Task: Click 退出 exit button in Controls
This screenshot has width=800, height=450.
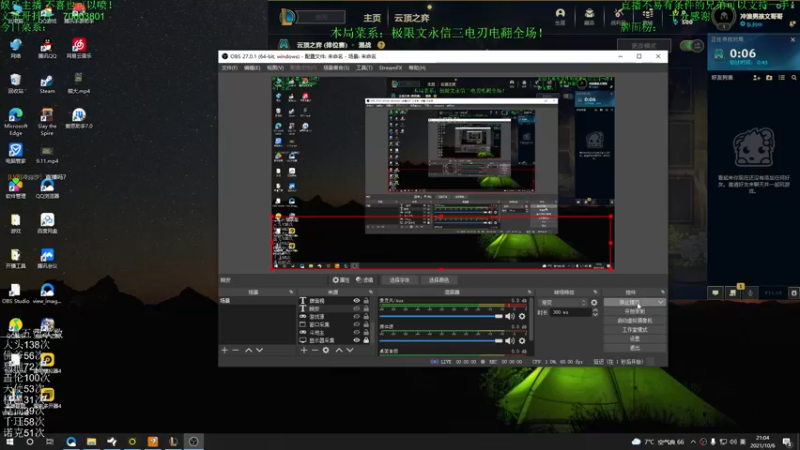Action: [x=635, y=348]
